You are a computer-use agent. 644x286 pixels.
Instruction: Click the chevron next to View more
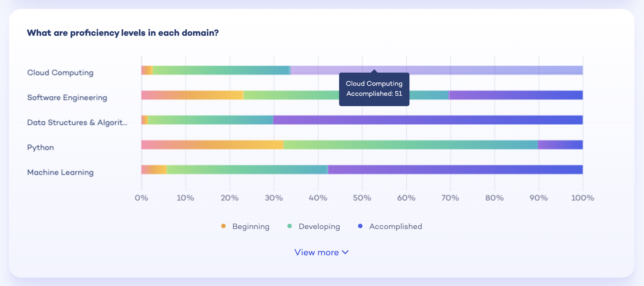[x=346, y=252]
